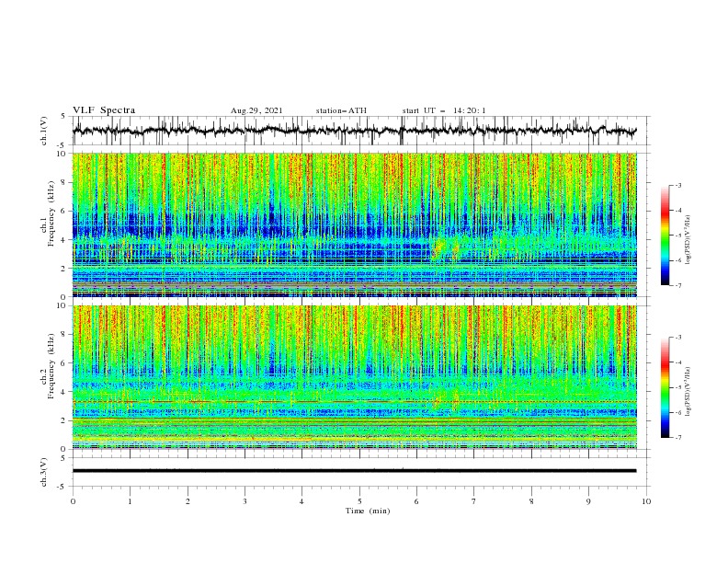The height and width of the screenshot is (563, 728).
Task: Click time axis tick label '3'
Action: (245, 501)
